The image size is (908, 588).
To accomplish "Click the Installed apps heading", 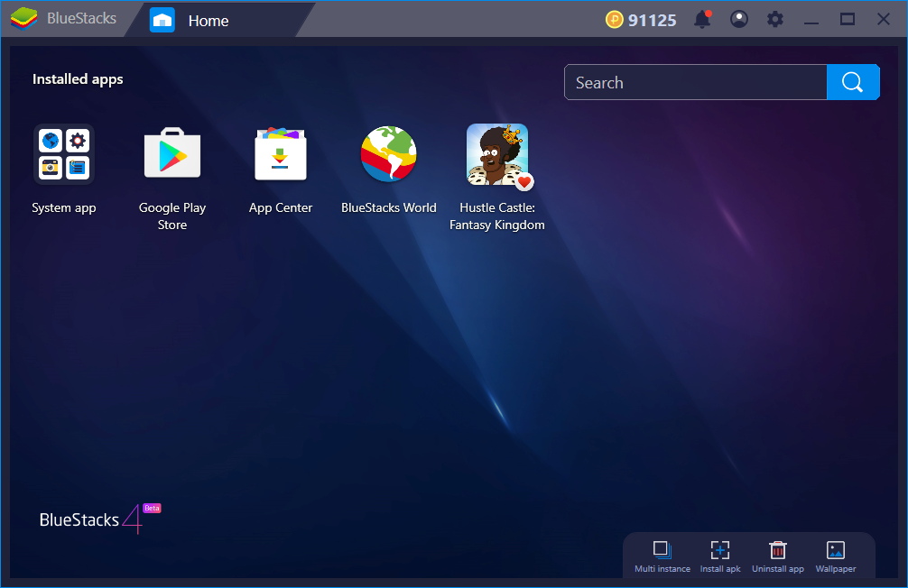I will (78, 79).
